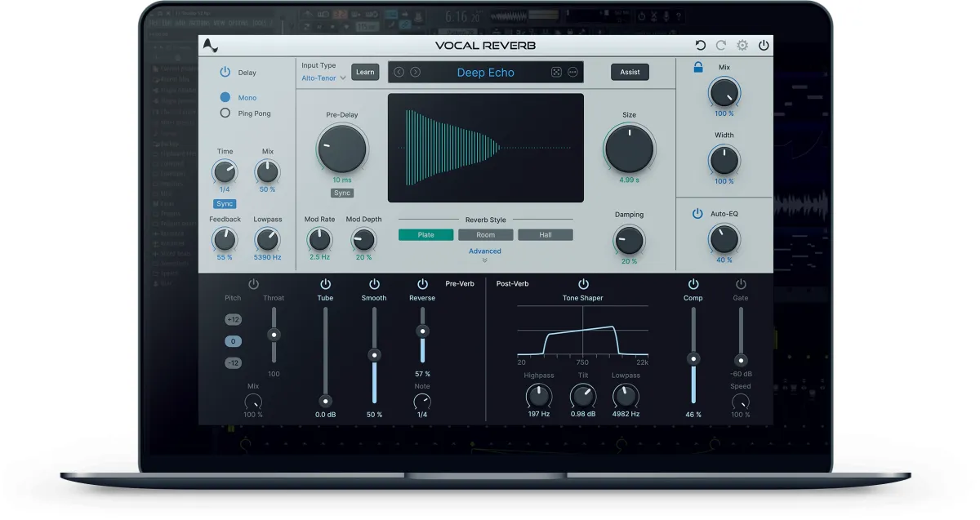Viewport: 980px width, 520px height.
Task: Set pitch shift to +12
Action: click(234, 319)
